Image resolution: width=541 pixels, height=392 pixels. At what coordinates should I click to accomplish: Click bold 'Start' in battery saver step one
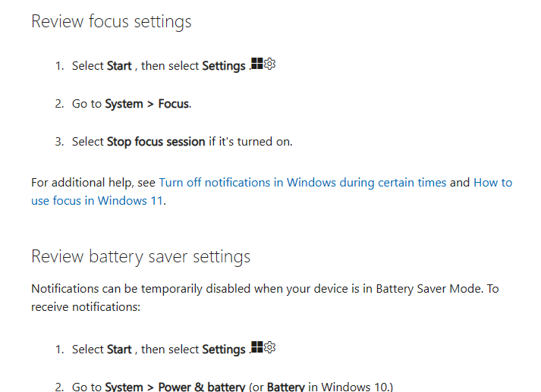click(119, 350)
